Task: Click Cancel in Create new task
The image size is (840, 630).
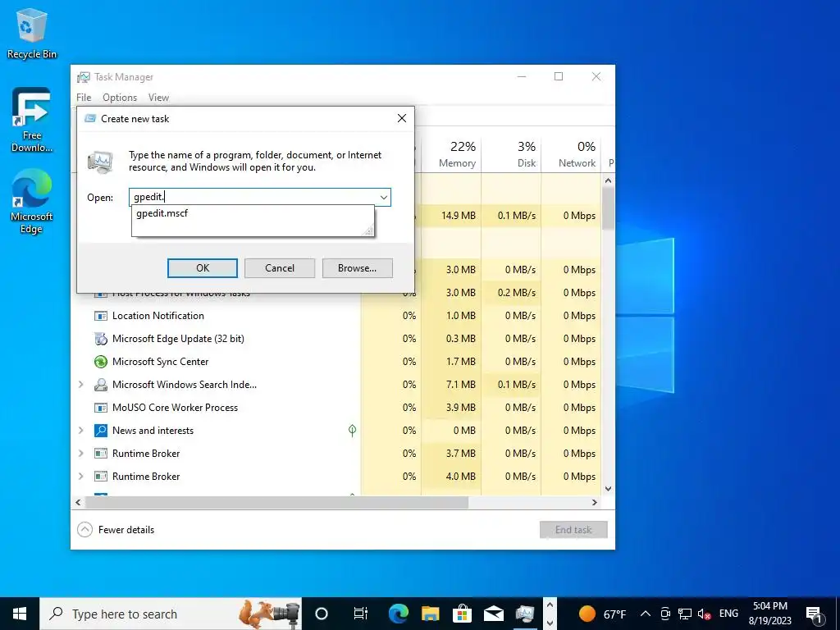Action: (x=280, y=268)
